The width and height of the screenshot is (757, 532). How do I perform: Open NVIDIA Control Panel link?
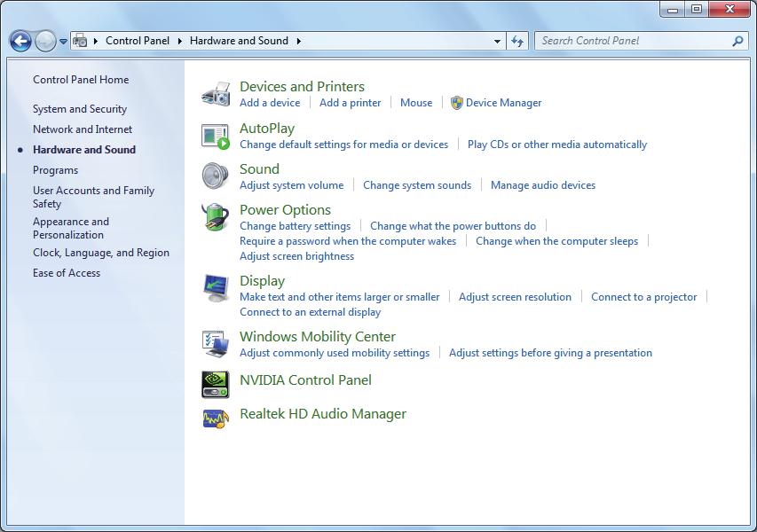(305, 380)
